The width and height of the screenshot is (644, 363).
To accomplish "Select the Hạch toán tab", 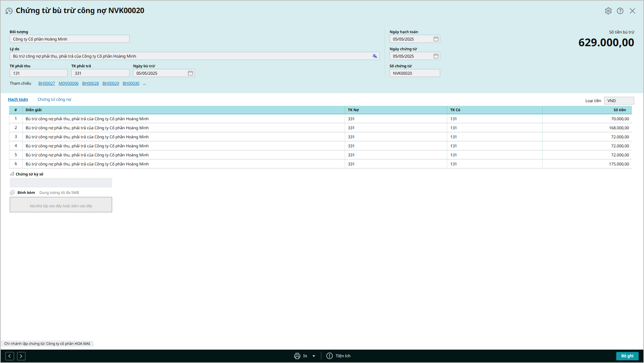I will pos(18,99).
